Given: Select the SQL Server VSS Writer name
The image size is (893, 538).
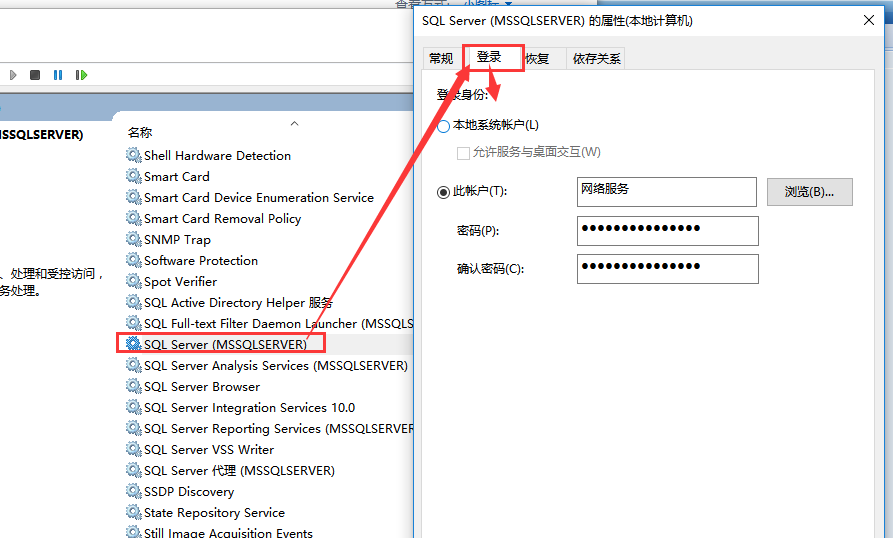Looking at the screenshot, I should tap(208, 450).
